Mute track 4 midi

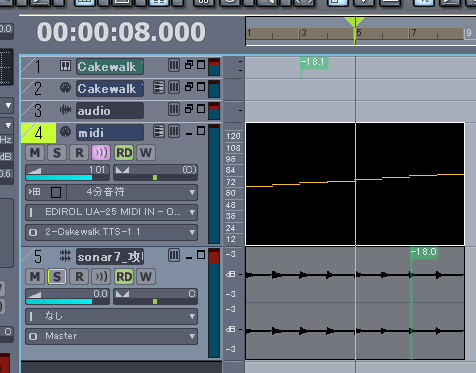pyautogui.click(x=35, y=153)
